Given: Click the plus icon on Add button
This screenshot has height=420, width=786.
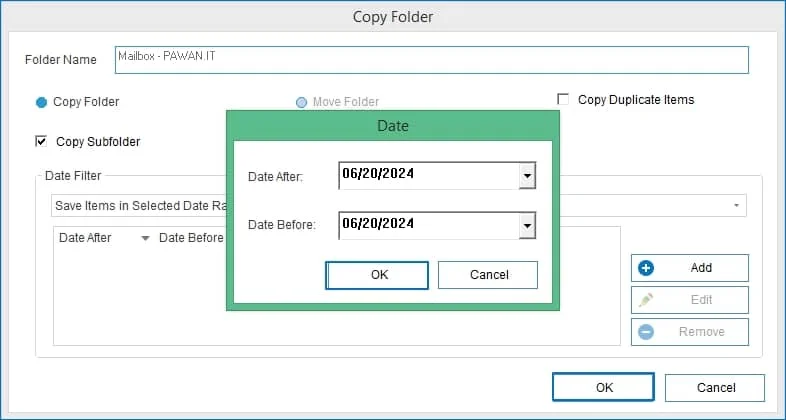Looking at the screenshot, I should pyautogui.click(x=646, y=268).
